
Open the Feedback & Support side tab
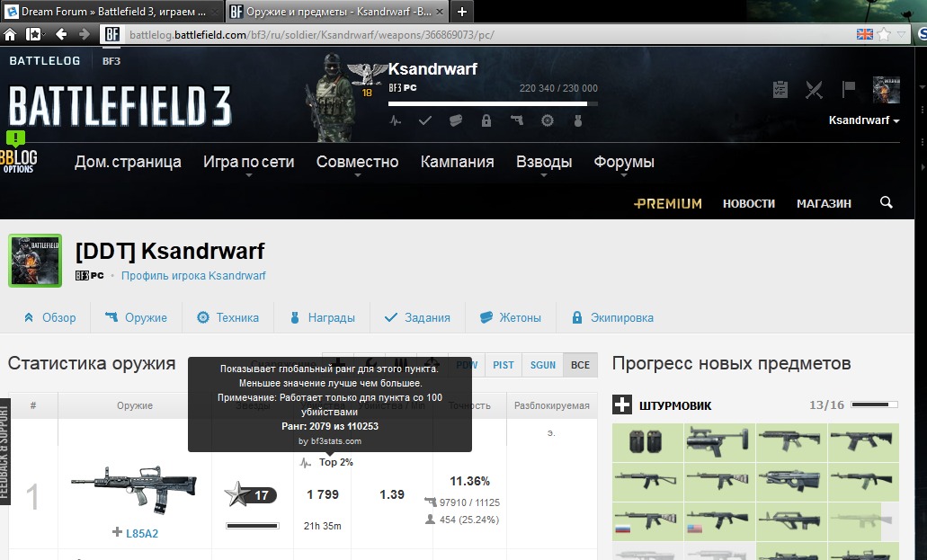(5, 452)
